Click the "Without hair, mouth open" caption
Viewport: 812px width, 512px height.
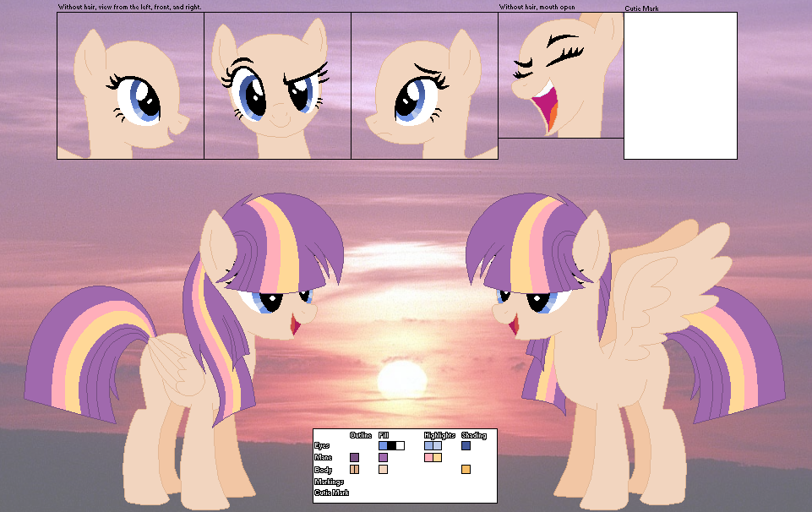tap(537, 8)
